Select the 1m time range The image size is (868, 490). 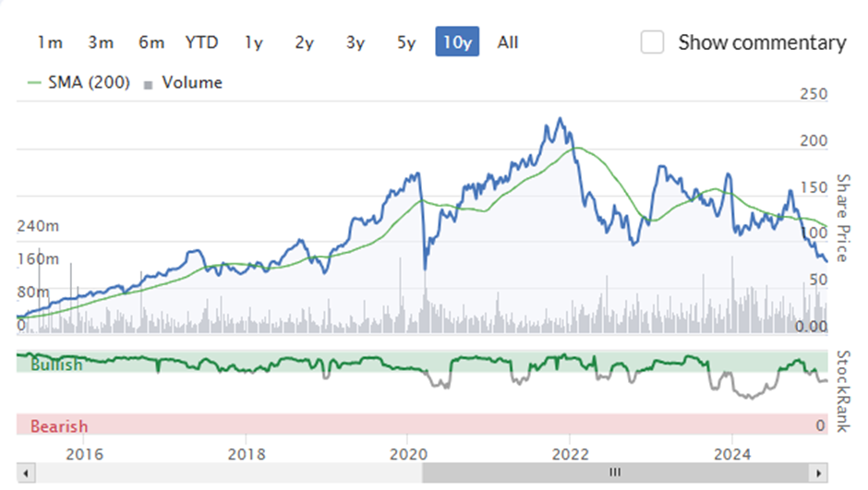(50, 42)
